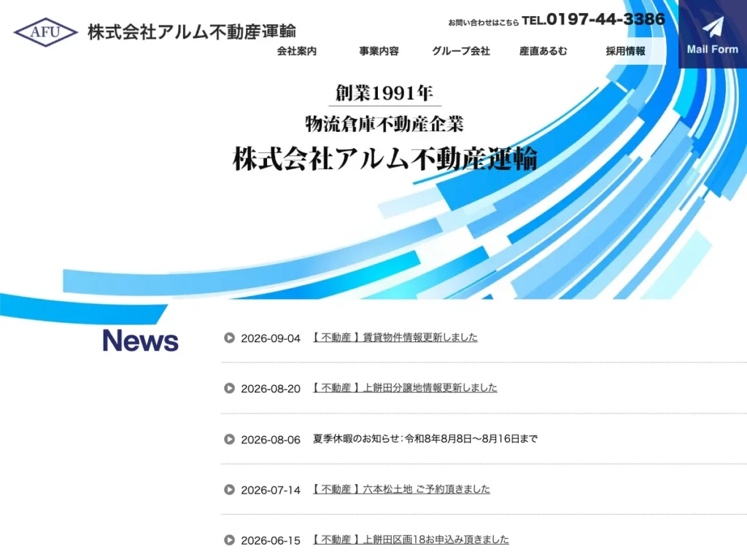Open 上餅田区画18お申込み頂きました link

pos(411,540)
